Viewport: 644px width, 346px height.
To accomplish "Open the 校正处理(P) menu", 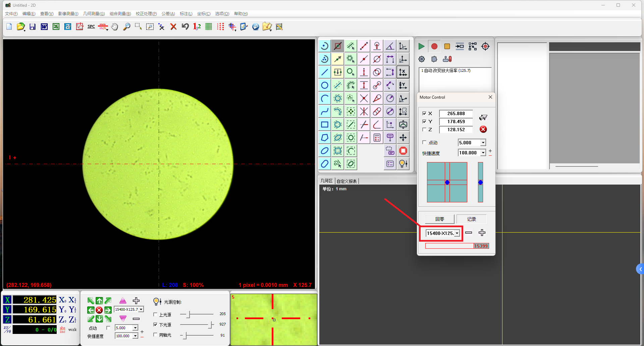I will (146, 14).
